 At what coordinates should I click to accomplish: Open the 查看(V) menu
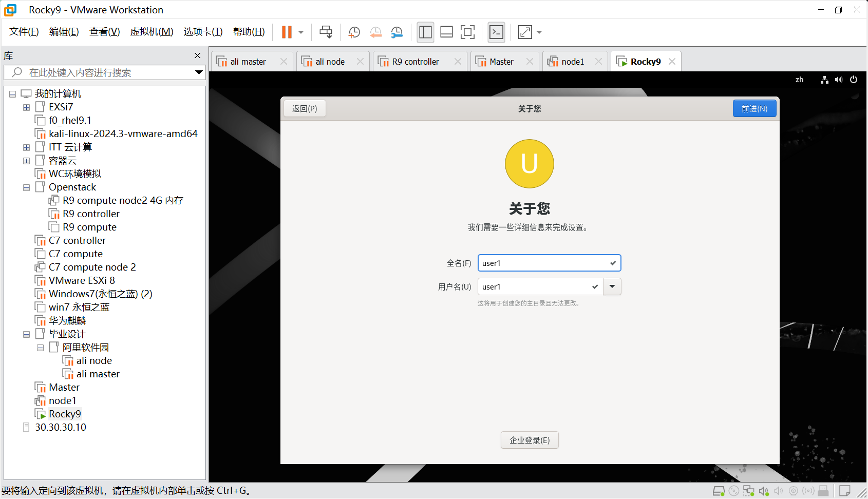click(x=104, y=32)
